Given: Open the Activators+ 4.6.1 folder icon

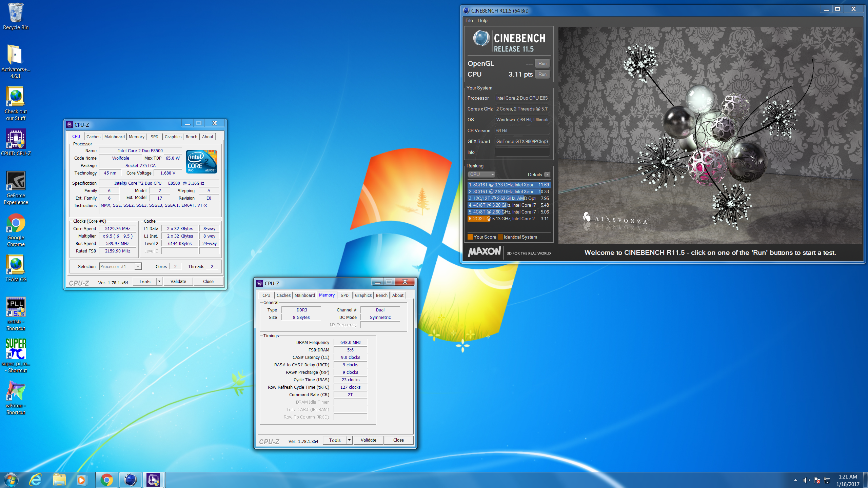Looking at the screenshot, I should pos(16,62).
